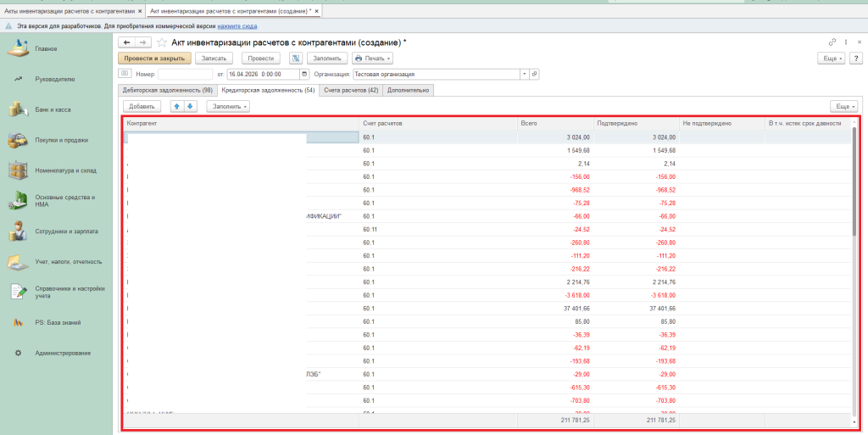The height and width of the screenshot is (435, 868).
Task: Expand the table's Заполнить dropdown
Action: pos(229,107)
